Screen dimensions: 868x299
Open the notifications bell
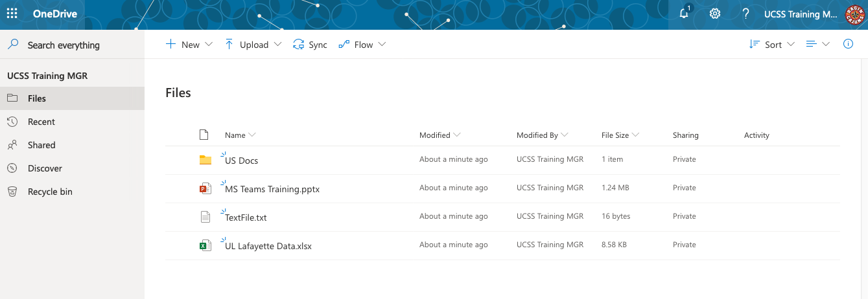click(x=685, y=13)
